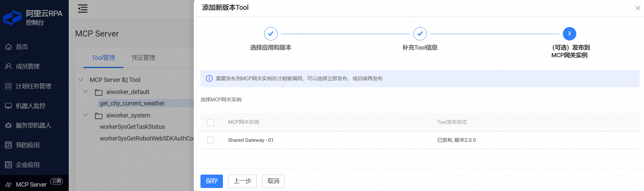Click the 补充Tool信息 step label
Viewport: 644px width, 191px height.
point(420,47)
